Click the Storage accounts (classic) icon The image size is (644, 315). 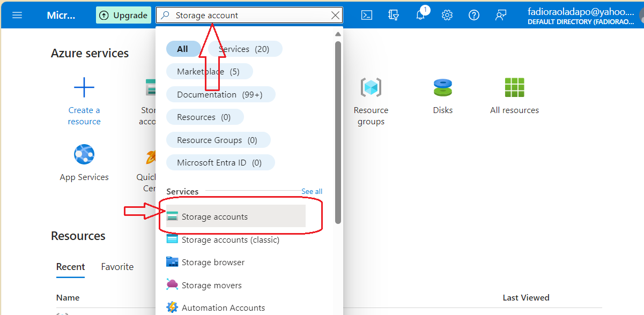(172, 239)
